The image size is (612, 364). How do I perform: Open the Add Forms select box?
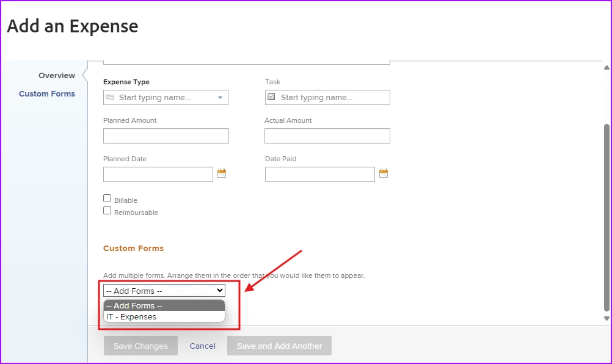[x=164, y=291]
